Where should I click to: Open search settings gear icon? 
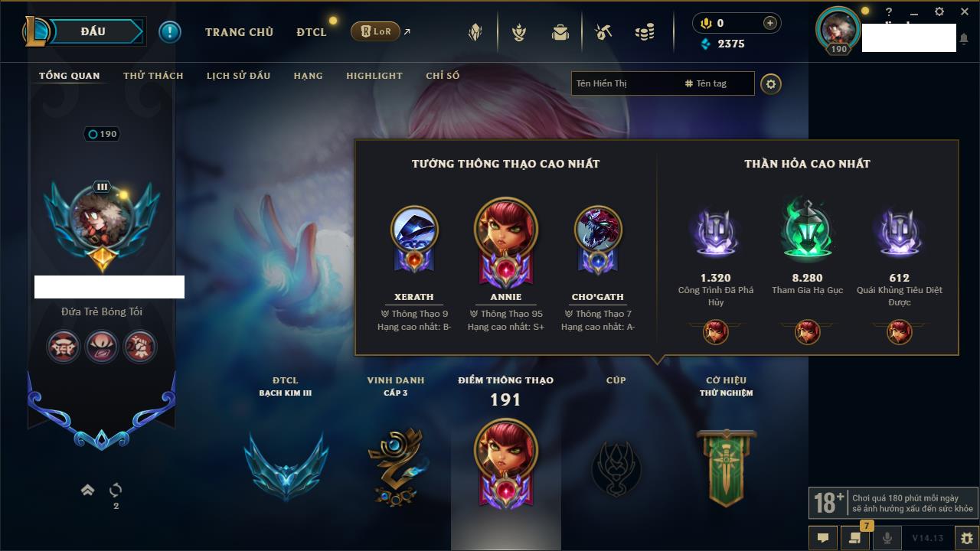(771, 83)
